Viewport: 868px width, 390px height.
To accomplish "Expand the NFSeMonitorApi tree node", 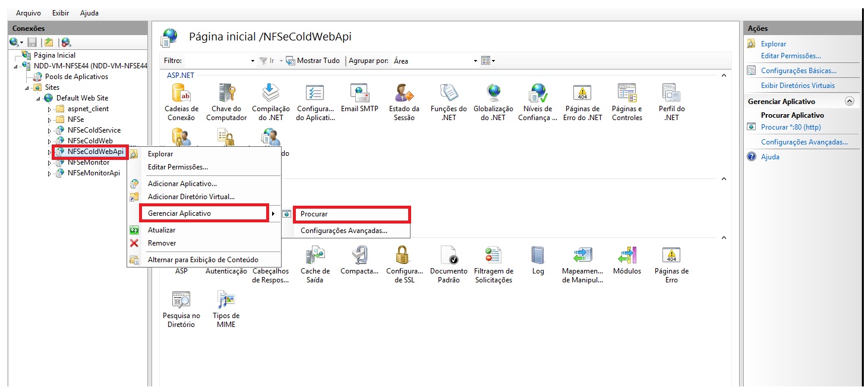I will [x=50, y=173].
